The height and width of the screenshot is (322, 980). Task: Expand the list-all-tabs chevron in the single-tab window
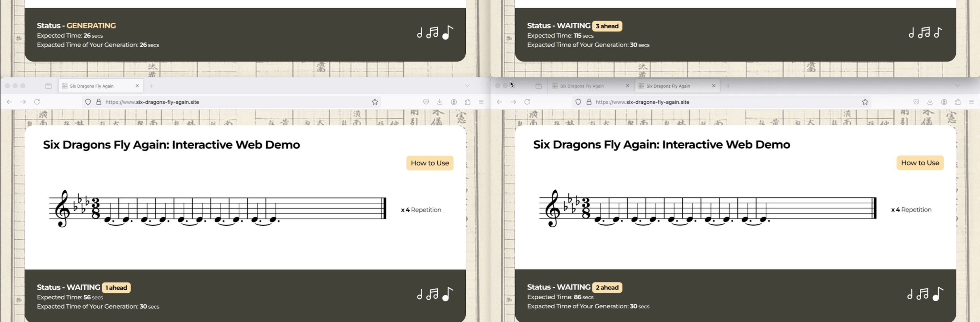[468, 86]
